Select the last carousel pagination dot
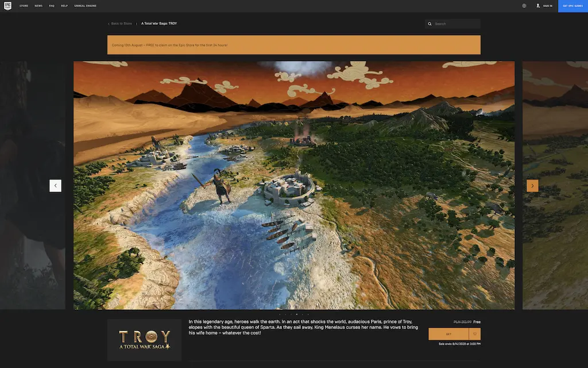 point(308,315)
